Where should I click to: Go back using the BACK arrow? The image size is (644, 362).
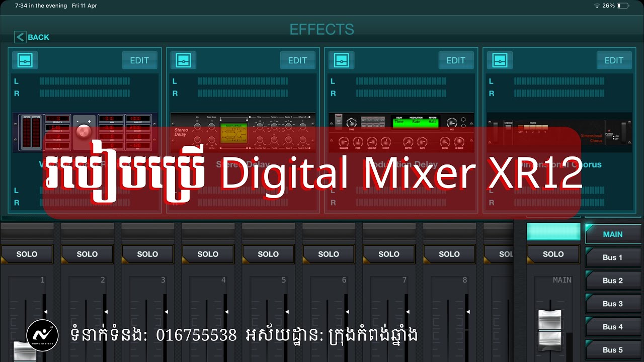pos(32,37)
